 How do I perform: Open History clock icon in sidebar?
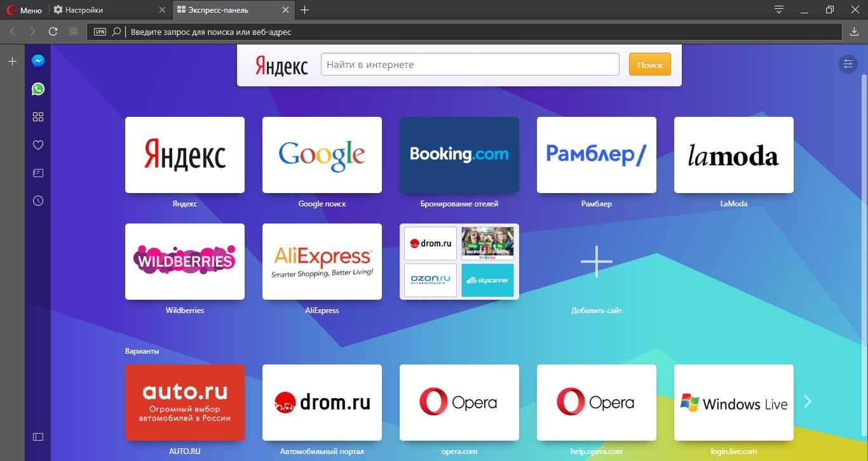38,201
